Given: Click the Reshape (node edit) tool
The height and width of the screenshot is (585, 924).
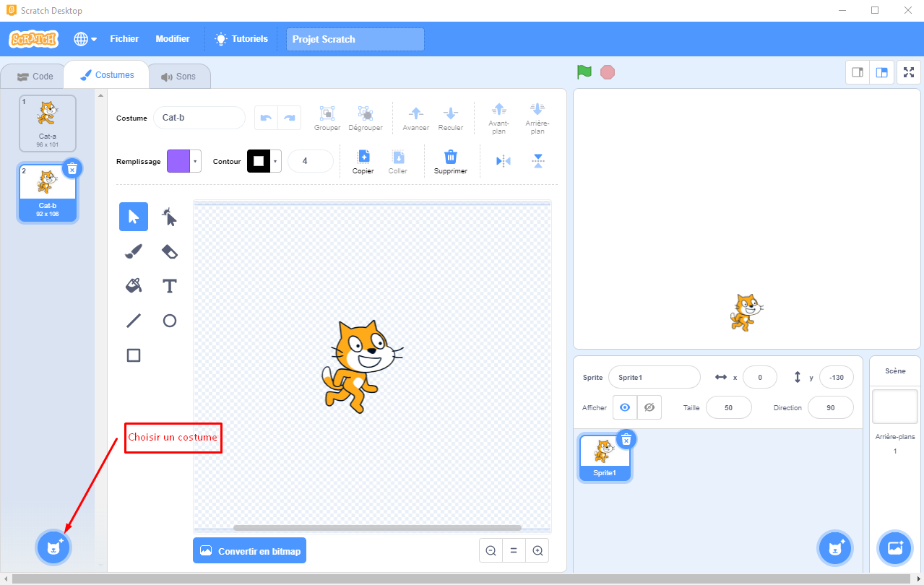Looking at the screenshot, I should [x=170, y=217].
